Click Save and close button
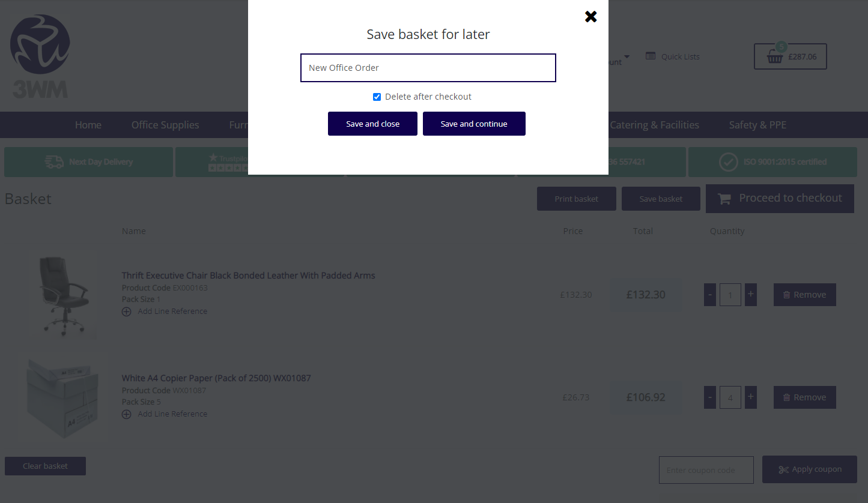Viewport: 868px width, 503px height. [x=372, y=124]
